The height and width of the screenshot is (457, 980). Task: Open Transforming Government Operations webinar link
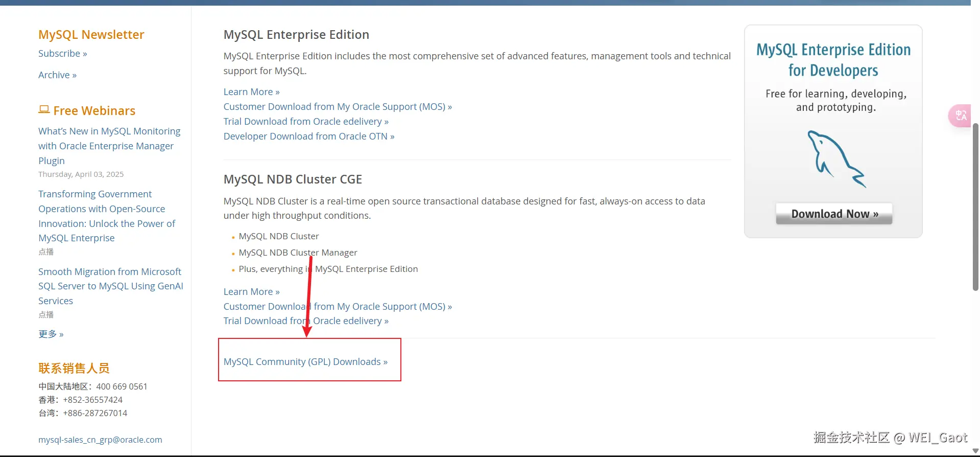tap(106, 216)
